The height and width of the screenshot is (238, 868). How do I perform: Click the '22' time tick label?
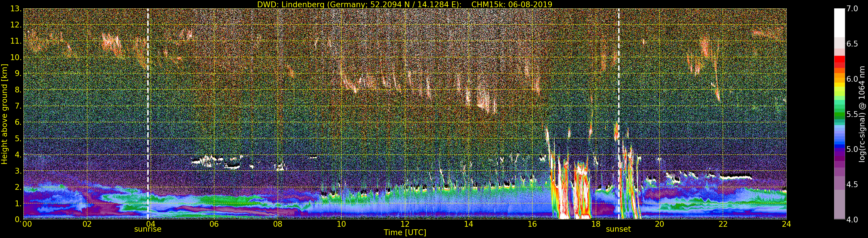[723, 224]
